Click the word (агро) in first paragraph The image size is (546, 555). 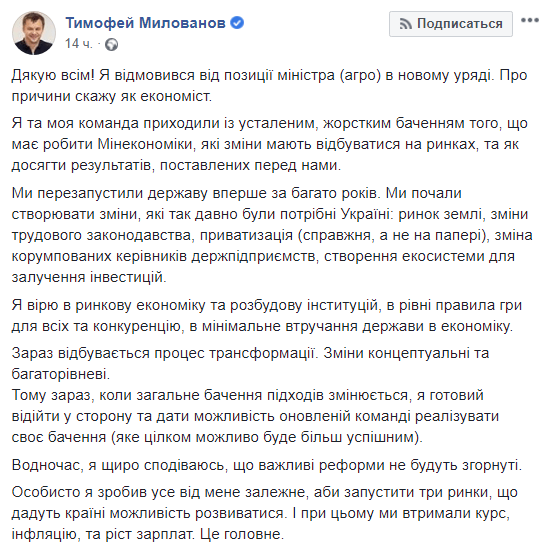[x=360, y=76]
